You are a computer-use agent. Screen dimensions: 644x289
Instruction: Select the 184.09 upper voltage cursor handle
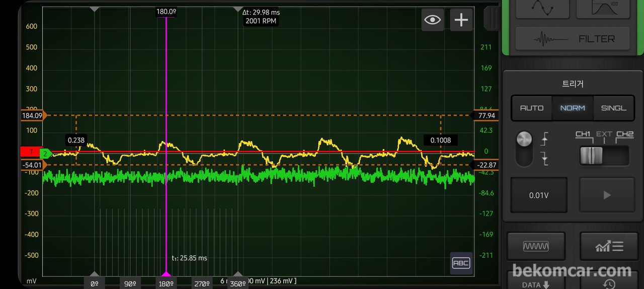tap(33, 115)
